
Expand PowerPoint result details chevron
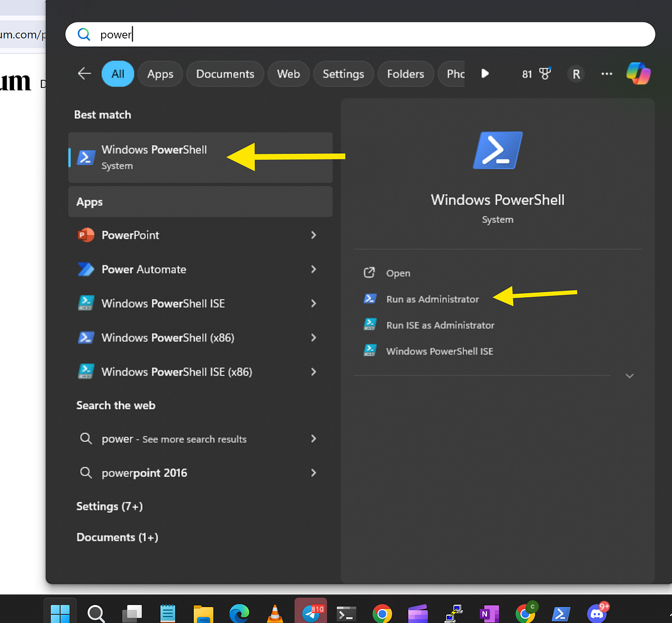(314, 235)
